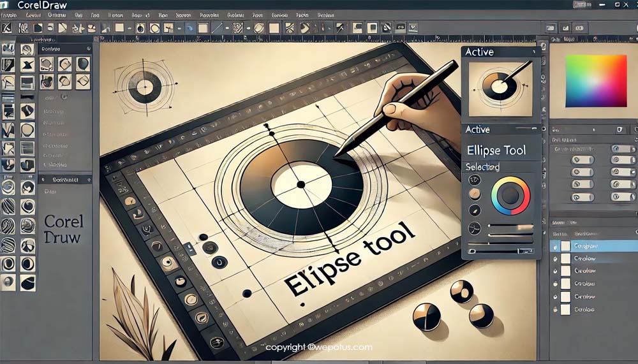Click the circular arrows icon under Selected

(475, 180)
